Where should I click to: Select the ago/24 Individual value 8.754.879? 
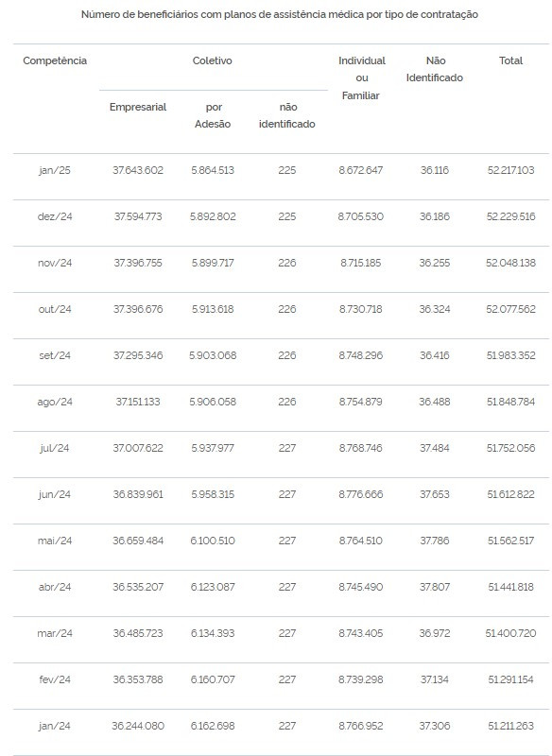pos(361,402)
